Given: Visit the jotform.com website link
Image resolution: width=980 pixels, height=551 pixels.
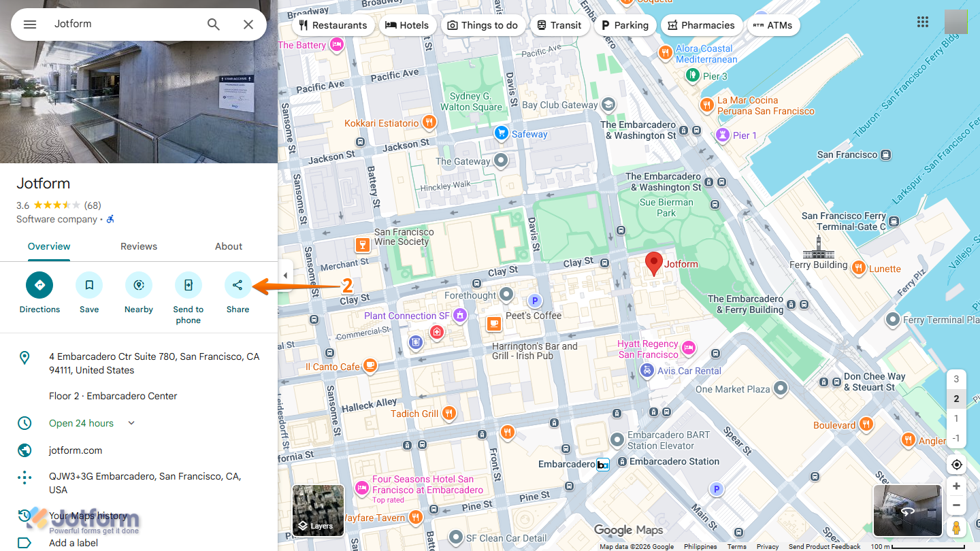Looking at the screenshot, I should pyautogui.click(x=75, y=450).
